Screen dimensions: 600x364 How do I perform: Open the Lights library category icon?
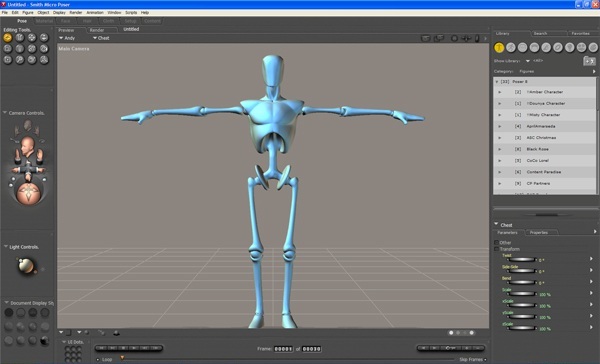tap(569, 47)
